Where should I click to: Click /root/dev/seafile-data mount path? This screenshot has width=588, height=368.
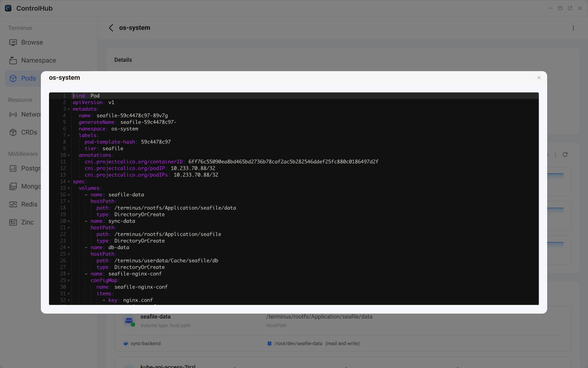coord(298,343)
